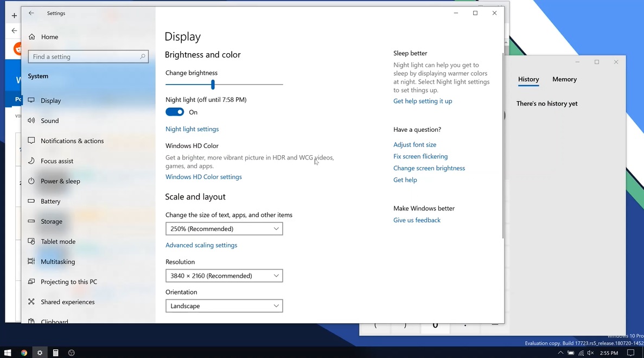Image resolution: width=644 pixels, height=358 pixels.
Task: Open the Windows Start menu
Action: [8, 353]
